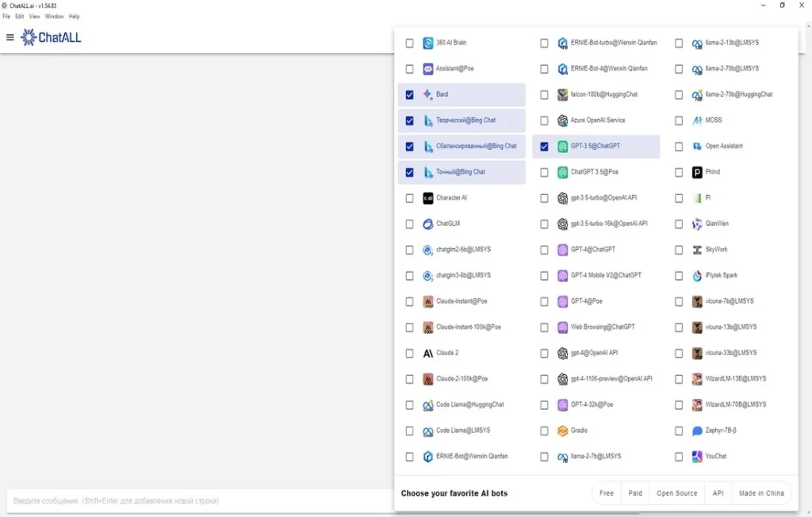Enable the Web Browsing@ChatGPT checkbox
The image size is (812, 517).
[544, 327]
